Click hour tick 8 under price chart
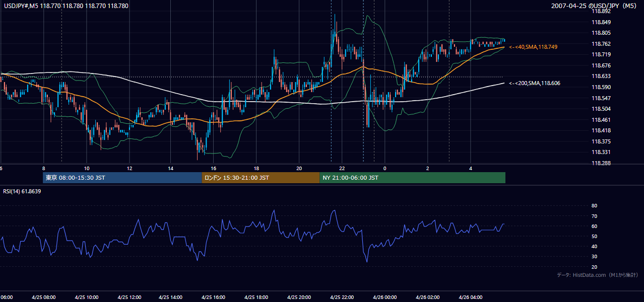The image size is (644, 302). [44, 168]
